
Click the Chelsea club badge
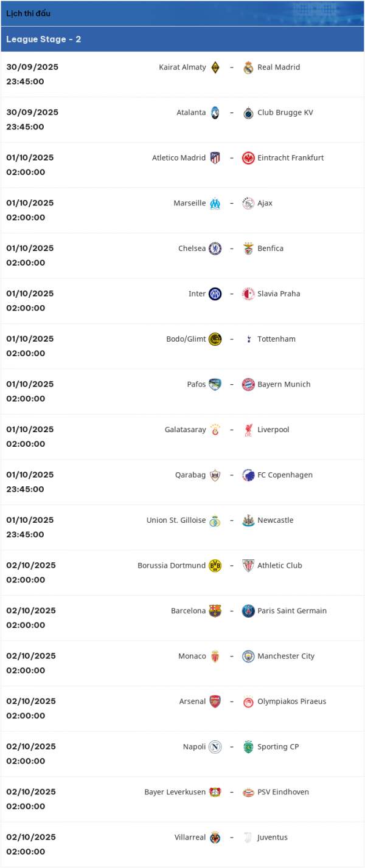[215, 249]
